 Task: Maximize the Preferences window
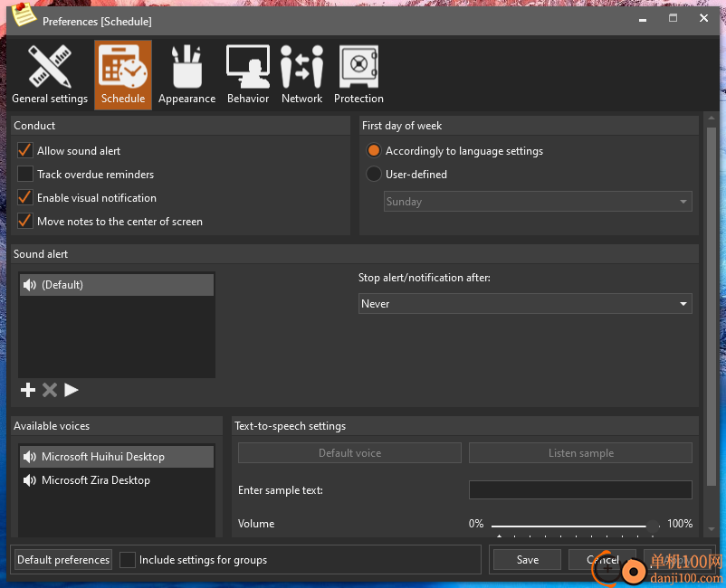point(673,18)
